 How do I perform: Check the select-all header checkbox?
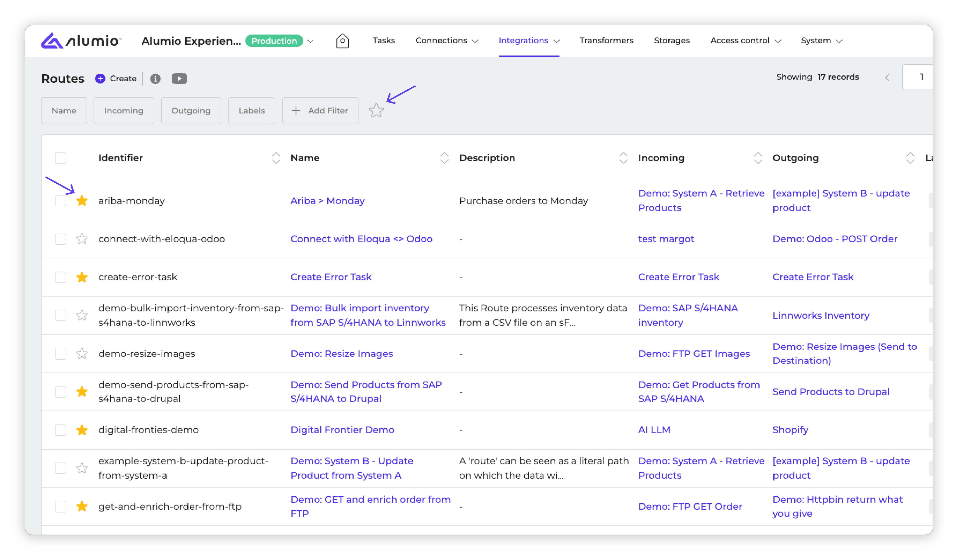[60, 158]
